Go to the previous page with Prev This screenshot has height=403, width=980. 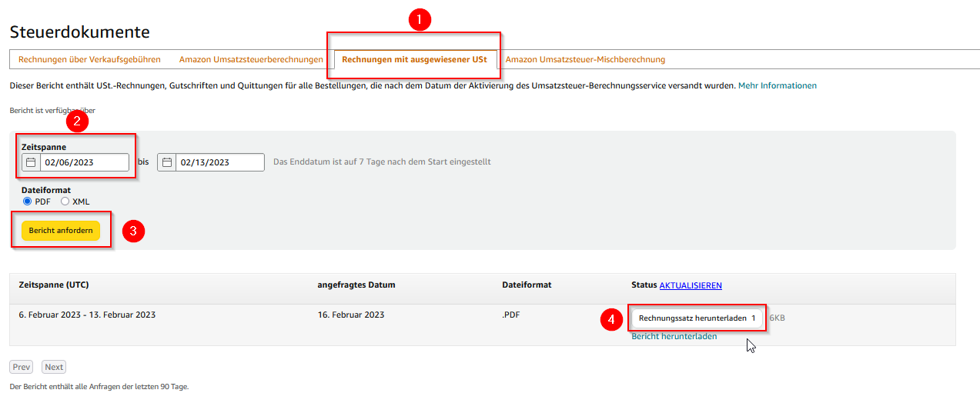[x=22, y=367]
